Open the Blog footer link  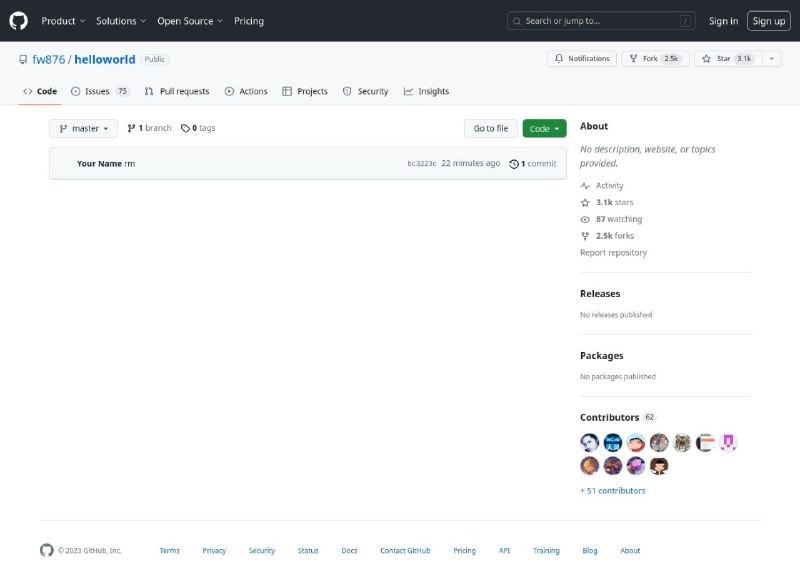tap(589, 551)
